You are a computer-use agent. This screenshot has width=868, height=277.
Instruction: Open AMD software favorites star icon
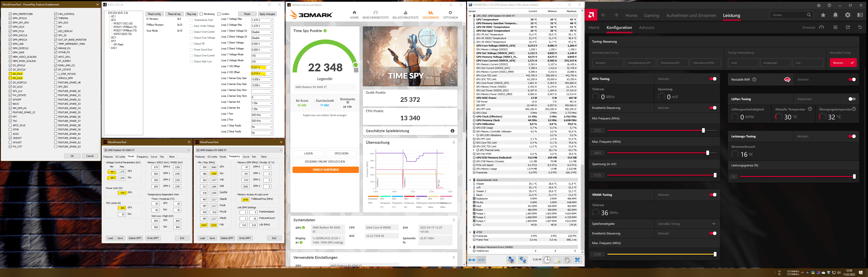click(x=823, y=15)
